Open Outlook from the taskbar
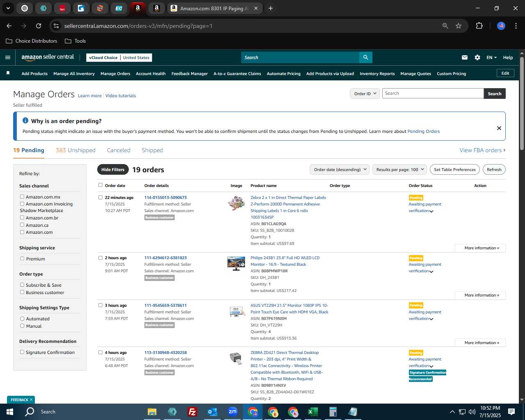Viewport: 525px width, 420px height. pyautogui.click(x=212, y=412)
